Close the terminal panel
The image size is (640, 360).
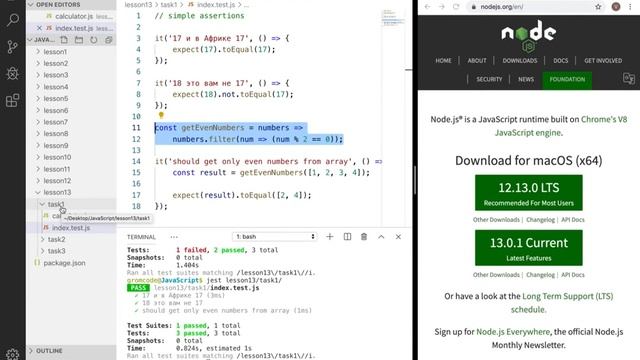tap(398, 237)
